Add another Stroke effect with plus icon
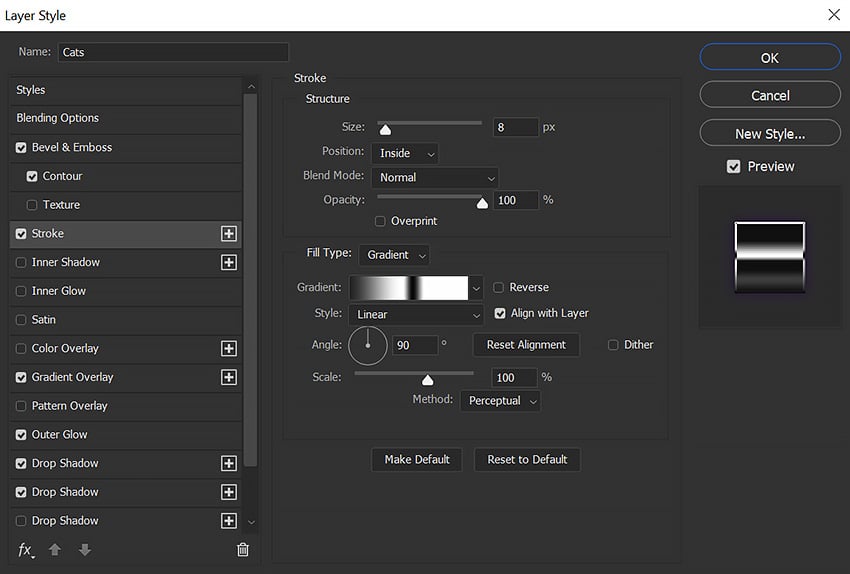This screenshot has height=574, width=850. click(229, 234)
